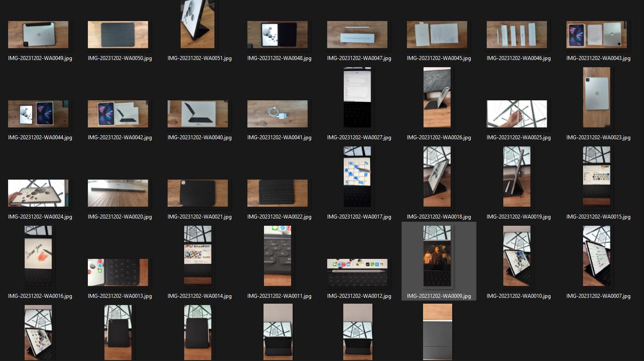Click the file name IMG-20231202-WA0044.jpg
This screenshot has height=361, width=644.
[x=40, y=138]
